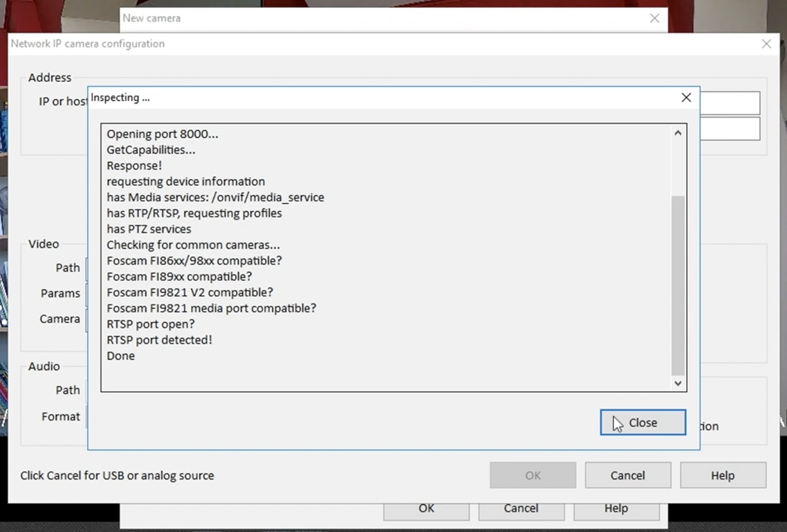Click Cancel button in New camera window
This screenshot has height=532, width=787.
pos(521,511)
